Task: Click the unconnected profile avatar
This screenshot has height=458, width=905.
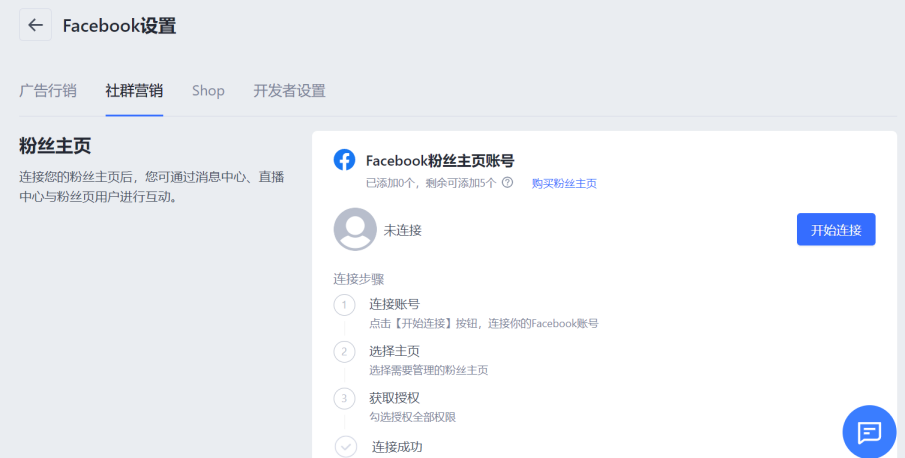Action: (355, 230)
